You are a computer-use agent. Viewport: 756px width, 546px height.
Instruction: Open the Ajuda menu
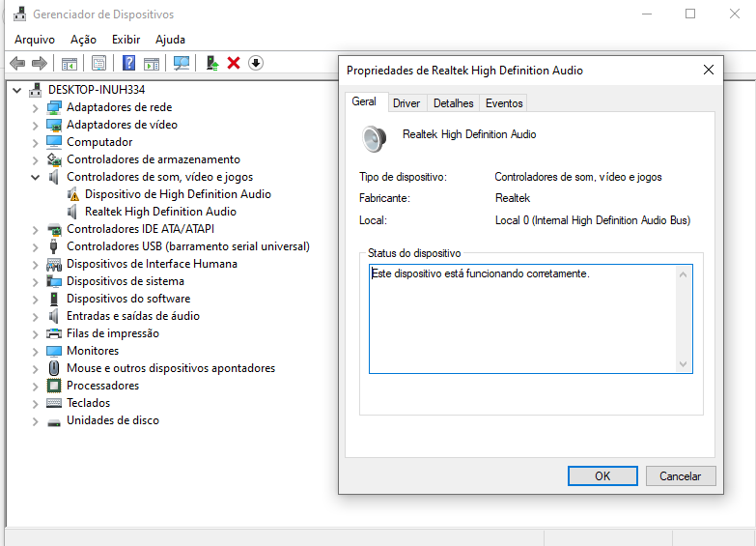(170, 40)
